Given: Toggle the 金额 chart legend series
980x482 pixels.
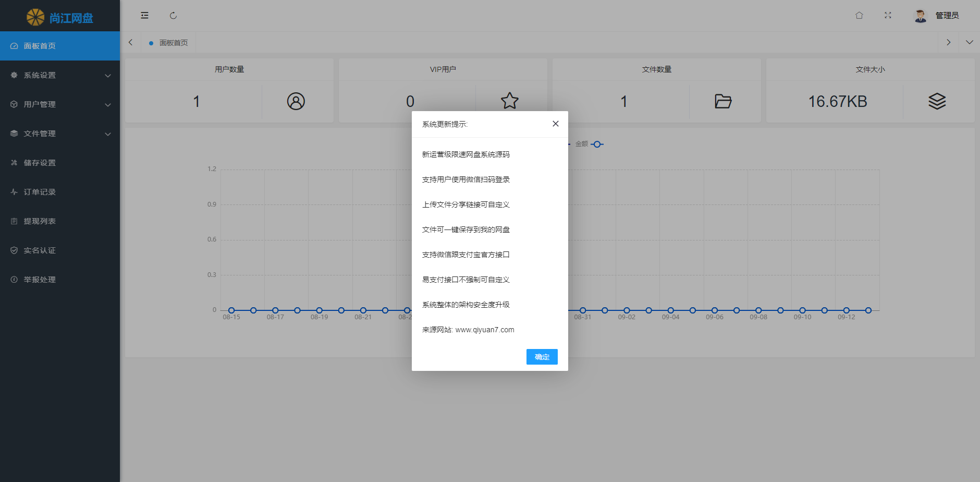Looking at the screenshot, I should tap(589, 144).
